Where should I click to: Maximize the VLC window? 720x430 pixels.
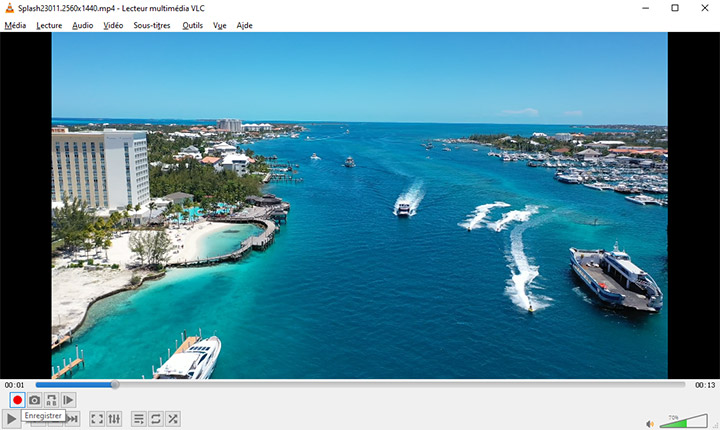[675, 8]
